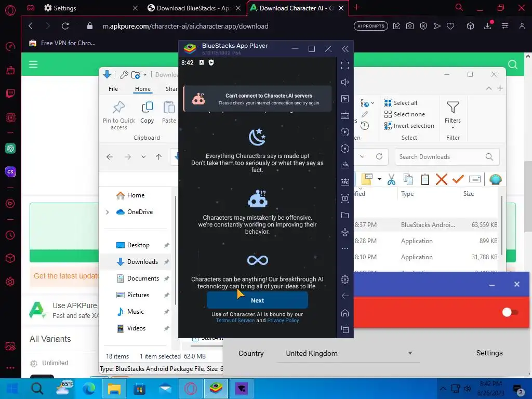The width and height of the screenshot is (532, 399).
Task: Collapse the BlueStacks side toolbar
Action: click(345, 49)
